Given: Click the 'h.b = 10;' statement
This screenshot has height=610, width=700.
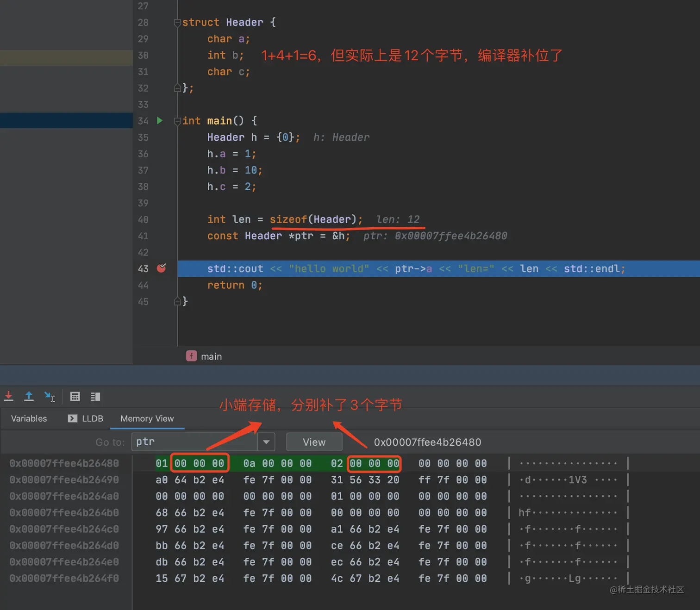Looking at the screenshot, I should pos(235,170).
